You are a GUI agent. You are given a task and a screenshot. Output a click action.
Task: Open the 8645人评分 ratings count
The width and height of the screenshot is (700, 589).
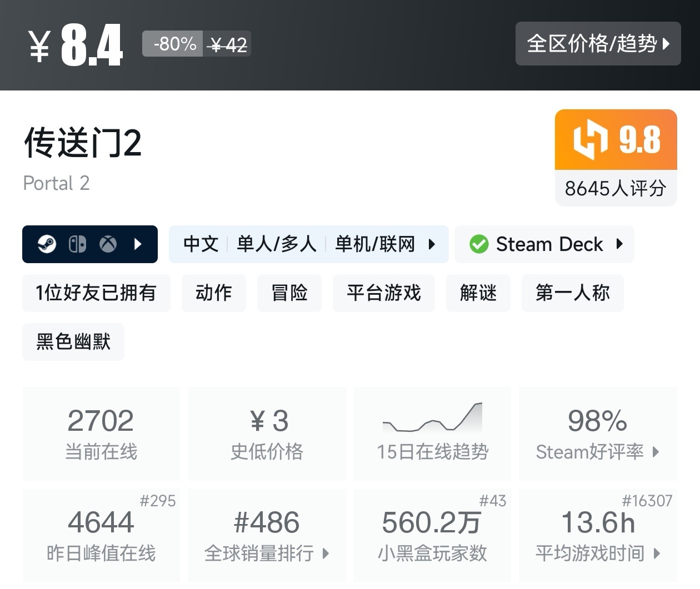[616, 188]
